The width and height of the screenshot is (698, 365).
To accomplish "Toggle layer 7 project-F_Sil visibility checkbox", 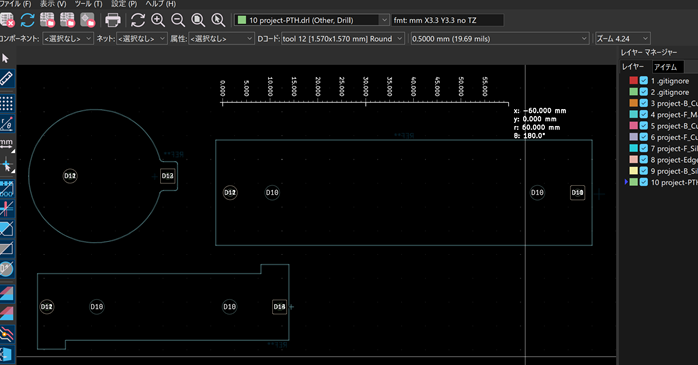I will pos(644,148).
